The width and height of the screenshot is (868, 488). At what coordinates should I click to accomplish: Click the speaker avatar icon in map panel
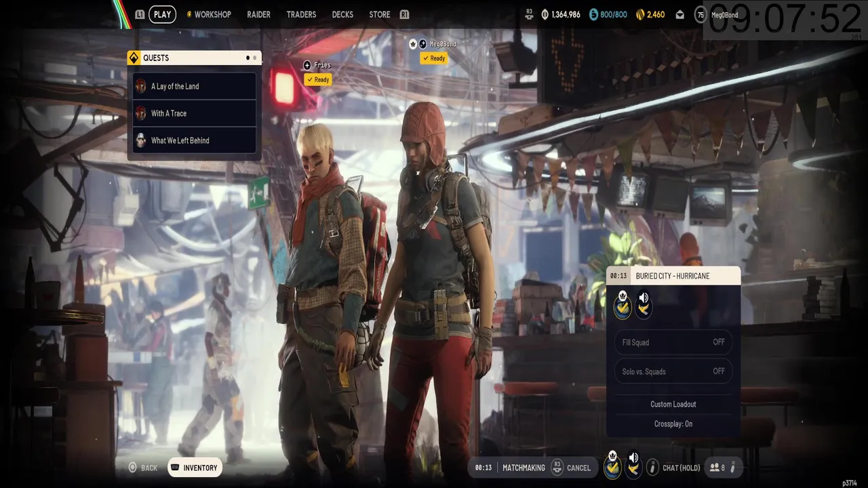click(x=644, y=305)
